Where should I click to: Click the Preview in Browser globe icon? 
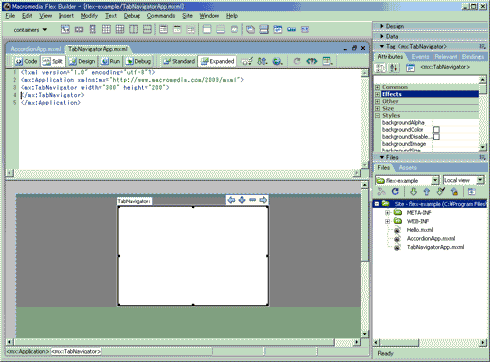pyautogui.click(x=277, y=61)
